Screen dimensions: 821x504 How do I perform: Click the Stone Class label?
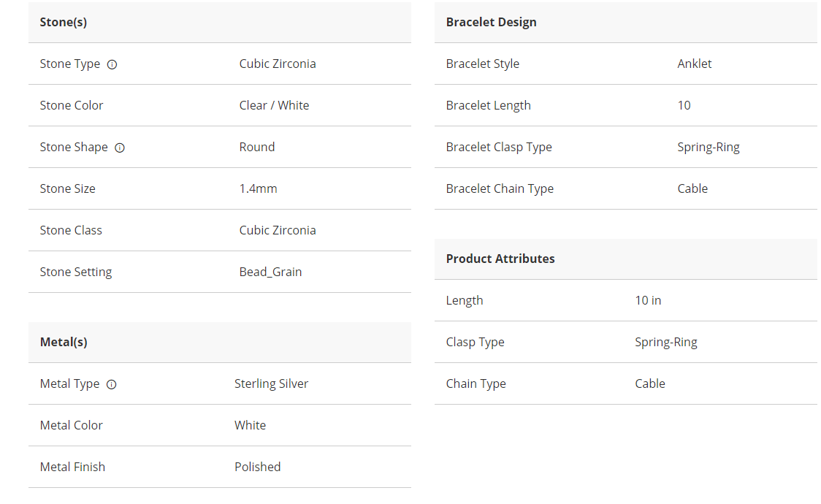pos(71,230)
